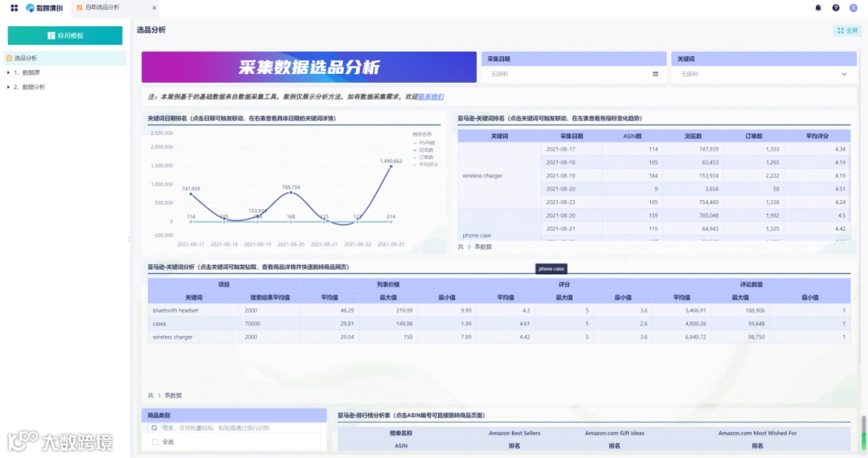
Task: Click the 754,460 views cell
Action: click(693, 202)
